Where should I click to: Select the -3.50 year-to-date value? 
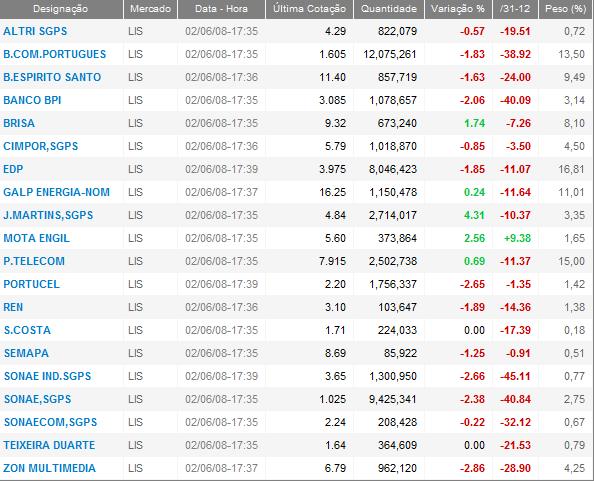[x=518, y=146]
